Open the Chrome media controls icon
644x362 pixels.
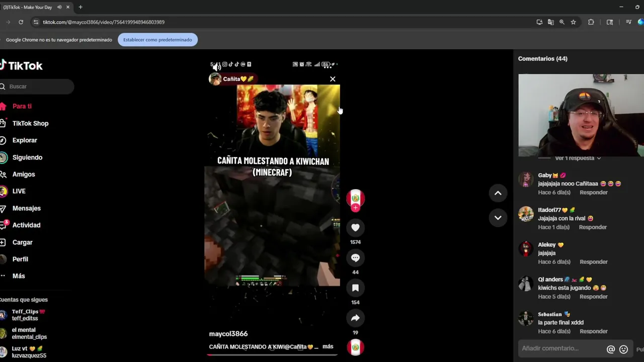pyautogui.click(x=628, y=22)
